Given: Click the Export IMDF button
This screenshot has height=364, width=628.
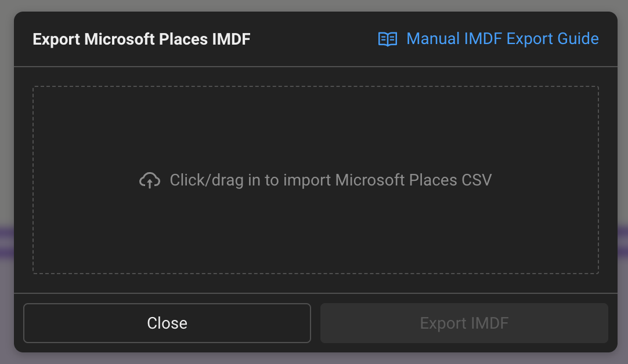Looking at the screenshot, I should (x=464, y=323).
